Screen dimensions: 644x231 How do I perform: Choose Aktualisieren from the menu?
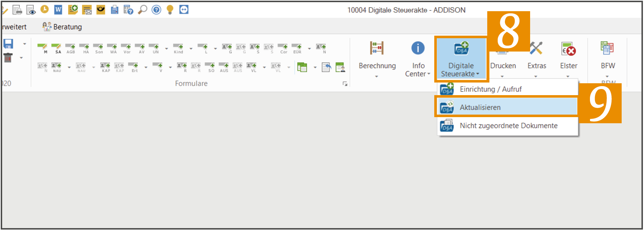[507, 107]
